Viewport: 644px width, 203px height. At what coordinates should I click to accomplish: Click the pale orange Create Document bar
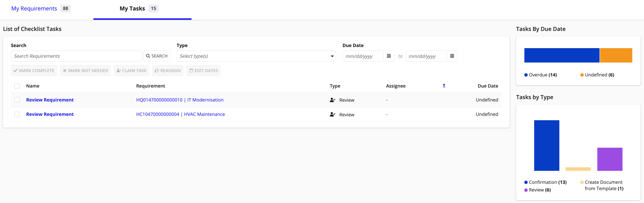[x=578, y=169]
